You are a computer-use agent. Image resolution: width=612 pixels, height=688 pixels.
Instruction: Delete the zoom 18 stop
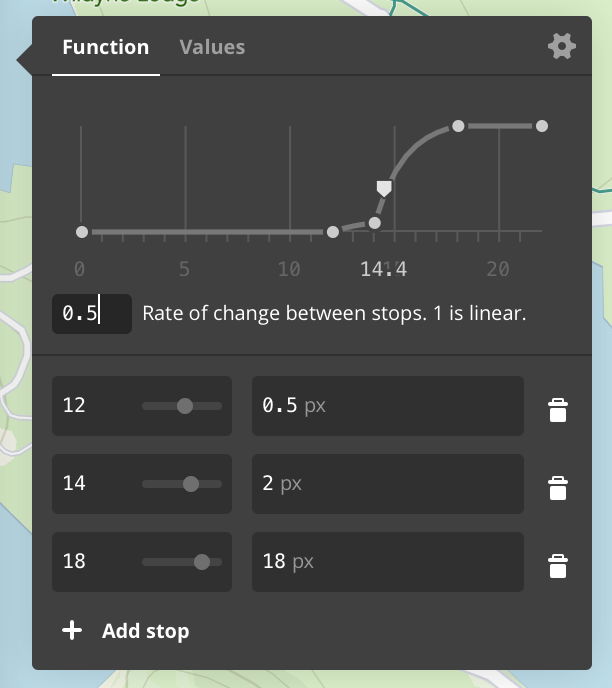click(558, 566)
